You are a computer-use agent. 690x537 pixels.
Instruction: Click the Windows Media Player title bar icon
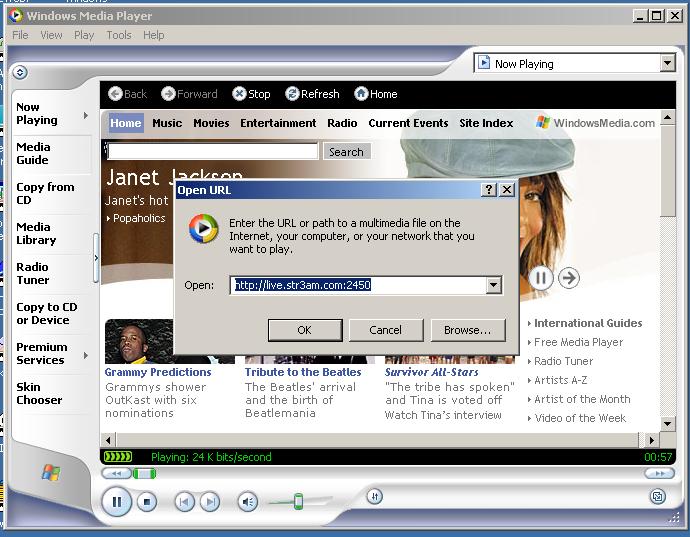pyautogui.click(x=16, y=16)
